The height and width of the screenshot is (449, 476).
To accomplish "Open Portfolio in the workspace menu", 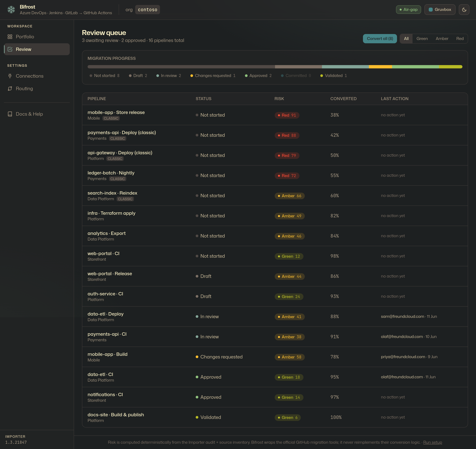I will coord(37,37).
